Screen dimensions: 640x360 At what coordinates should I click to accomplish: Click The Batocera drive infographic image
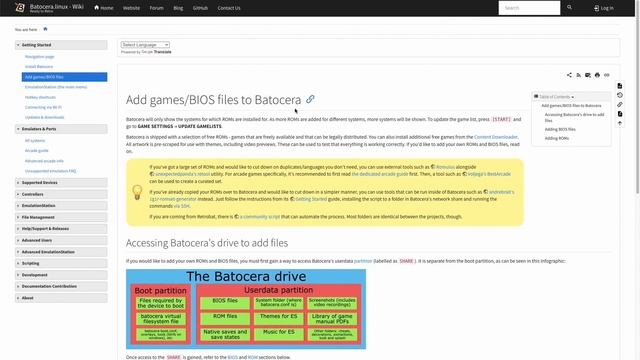pos(246,309)
